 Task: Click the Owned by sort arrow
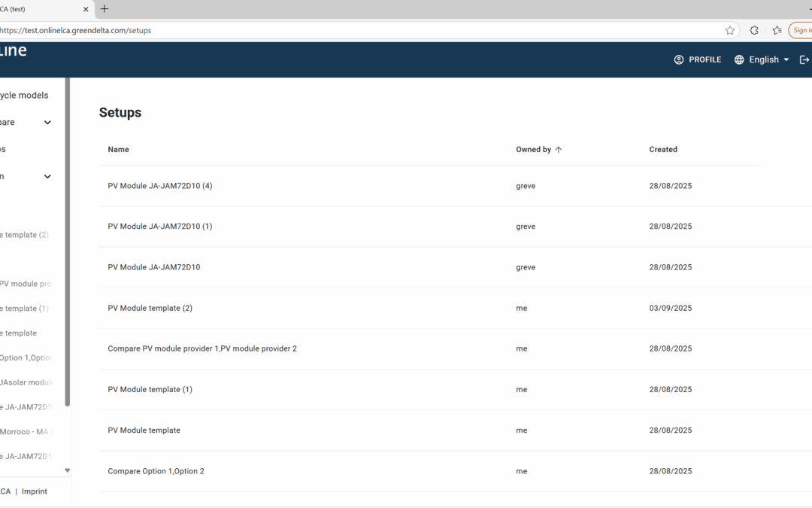tap(559, 150)
